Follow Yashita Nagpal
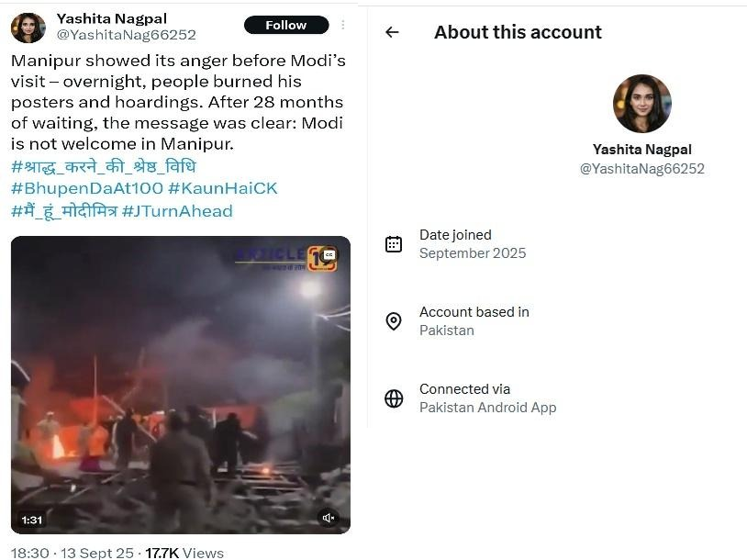This screenshot has width=747, height=560. pyautogui.click(x=285, y=25)
